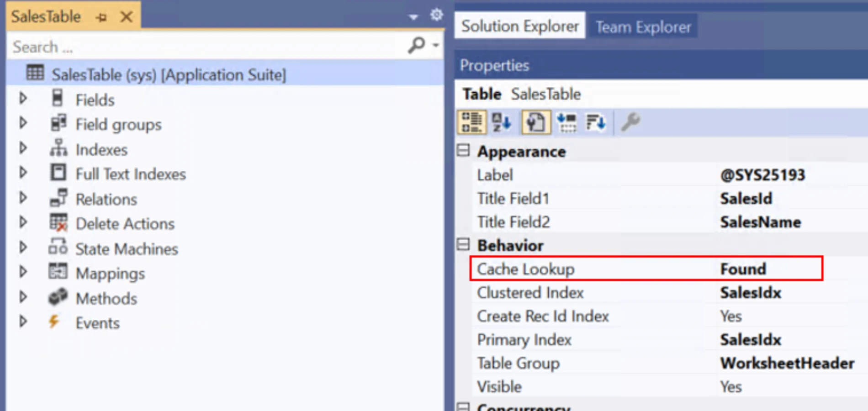
Task: Select the Create Rec Id Index value Yes
Action: 731,316
